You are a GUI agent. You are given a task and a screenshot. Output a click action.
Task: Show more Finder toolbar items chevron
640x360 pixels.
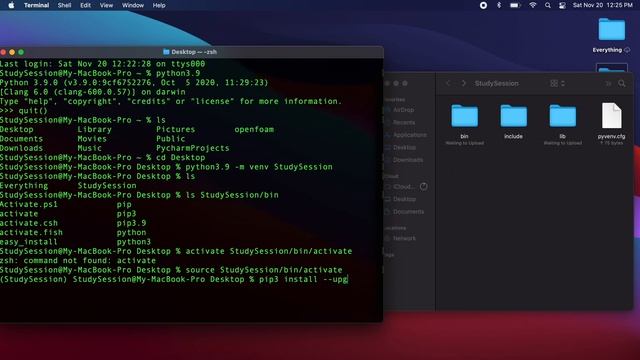point(608,83)
